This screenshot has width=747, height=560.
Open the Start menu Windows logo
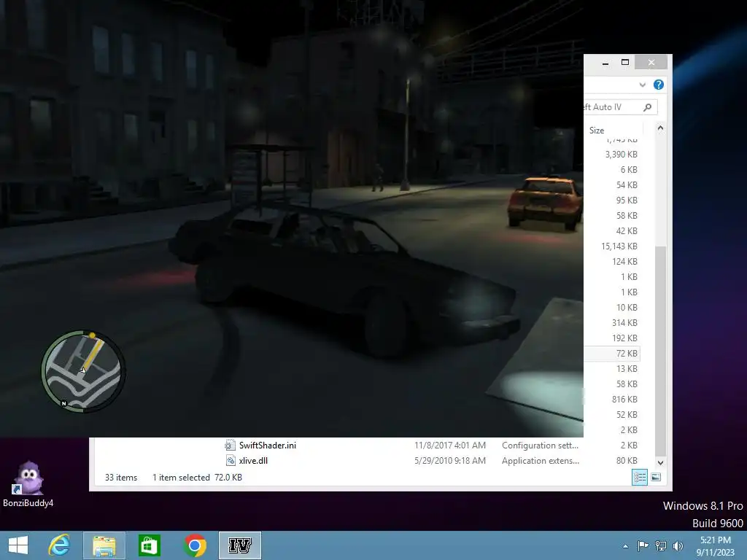(18, 545)
